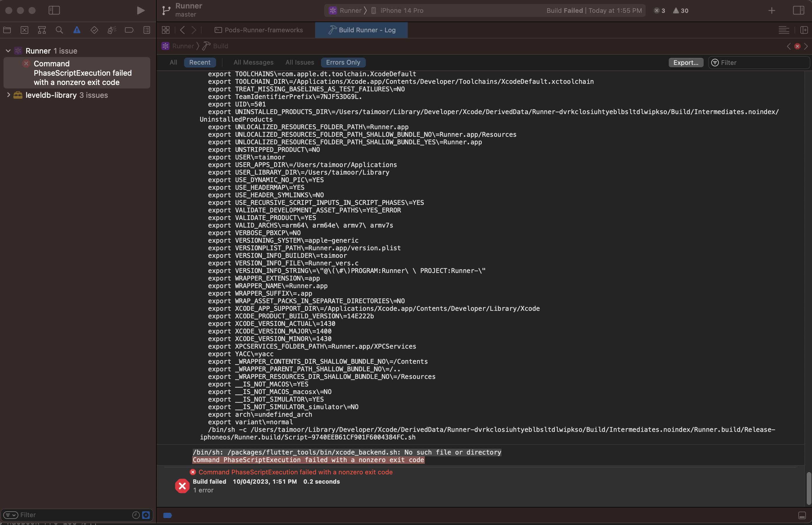Image resolution: width=812 pixels, height=525 pixels.
Task: Toggle the inspectors panel on the right
Action: pos(798,10)
